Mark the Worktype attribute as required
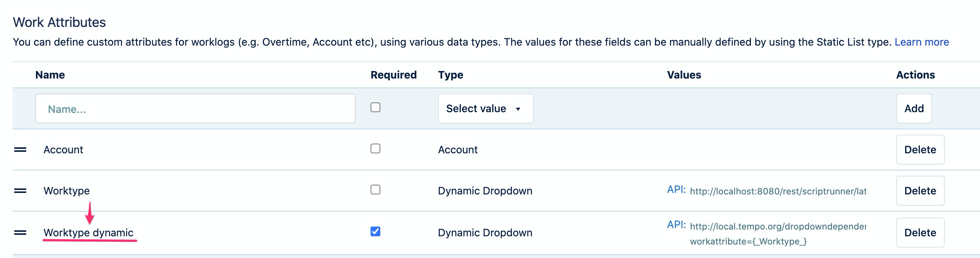The image size is (980, 258). [x=375, y=190]
